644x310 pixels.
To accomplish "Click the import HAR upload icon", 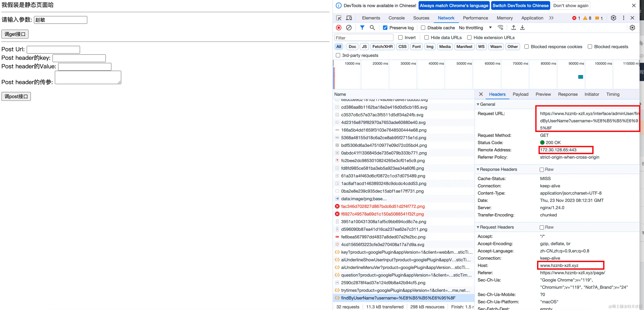I will click(x=513, y=28).
